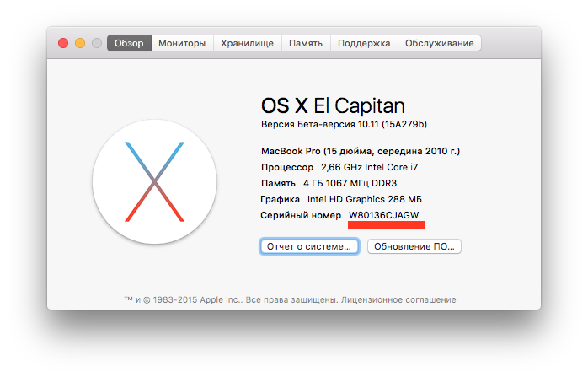
Task: Select serial number W80136CJAGW
Action: point(384,215)
